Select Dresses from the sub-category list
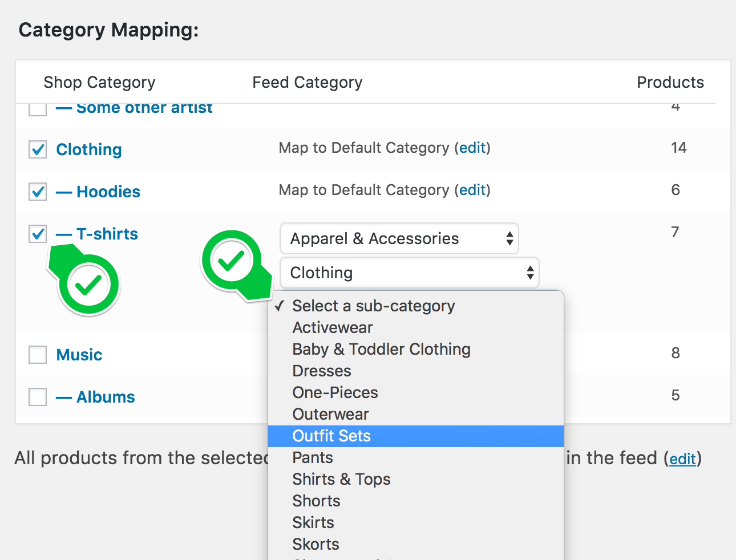 (322, 371)
